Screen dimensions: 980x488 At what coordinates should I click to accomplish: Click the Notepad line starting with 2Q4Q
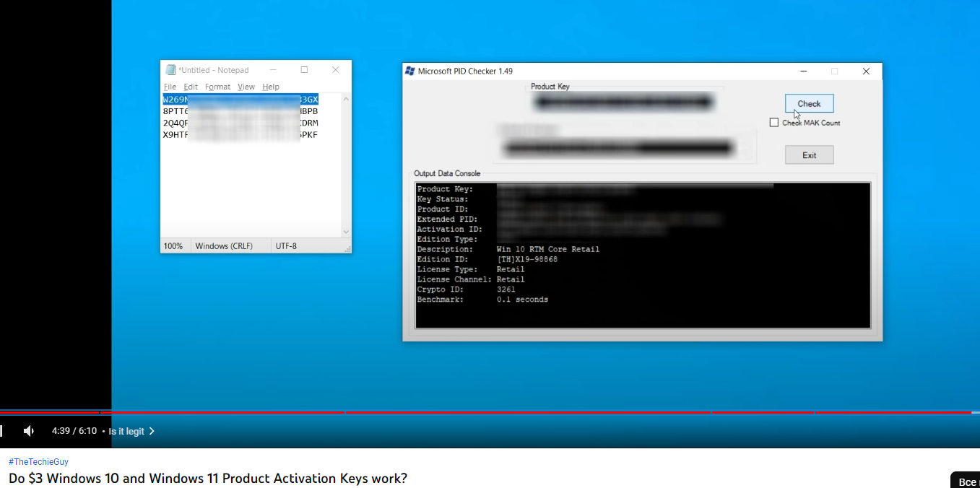click(240, 123)
